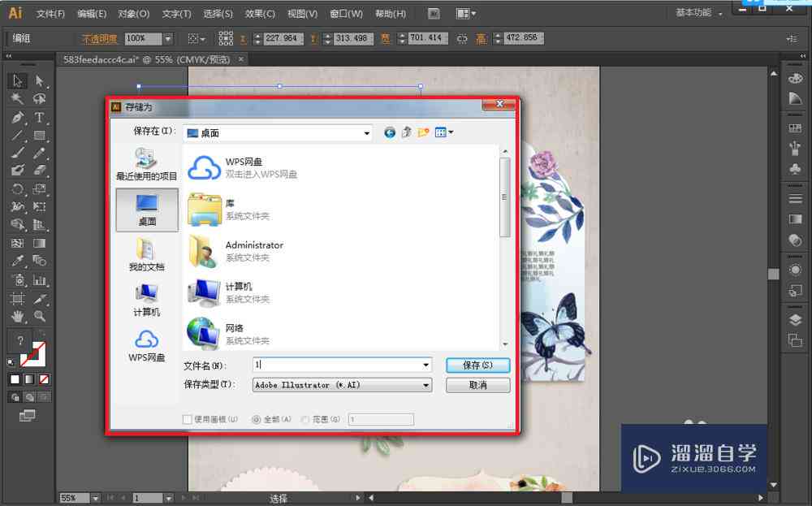Open the zoom level dropdown at bottom

tap(95, 498)
